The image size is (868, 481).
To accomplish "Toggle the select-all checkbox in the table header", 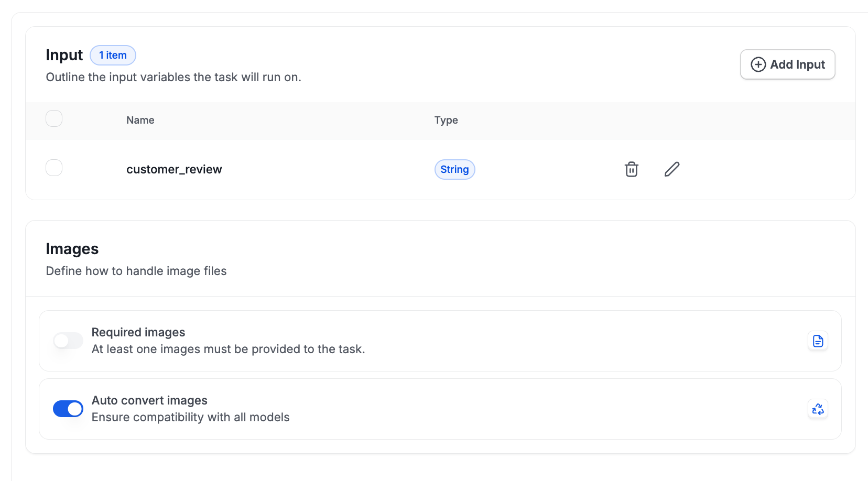I will (x=54, y=119).
